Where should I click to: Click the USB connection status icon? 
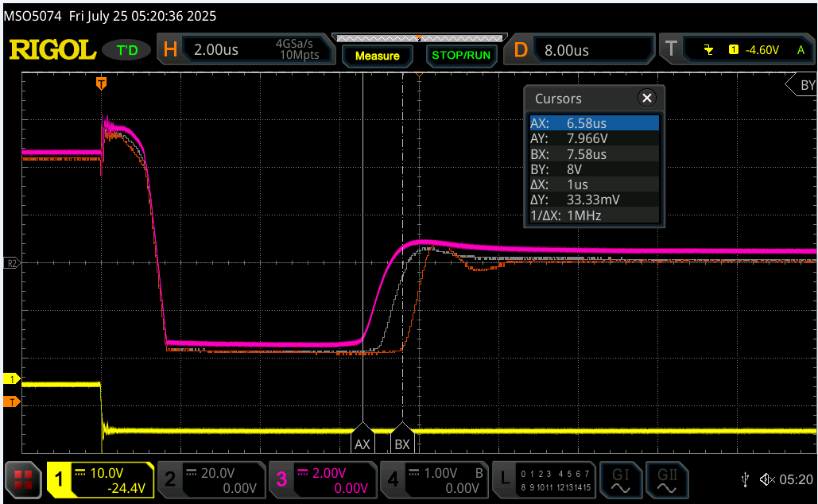[745, 479]
